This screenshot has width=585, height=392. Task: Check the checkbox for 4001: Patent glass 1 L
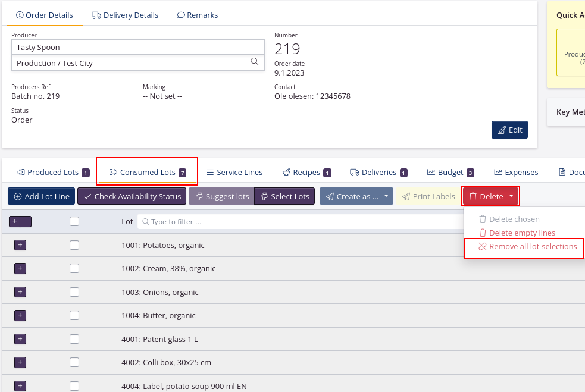(x=74, y=338)
